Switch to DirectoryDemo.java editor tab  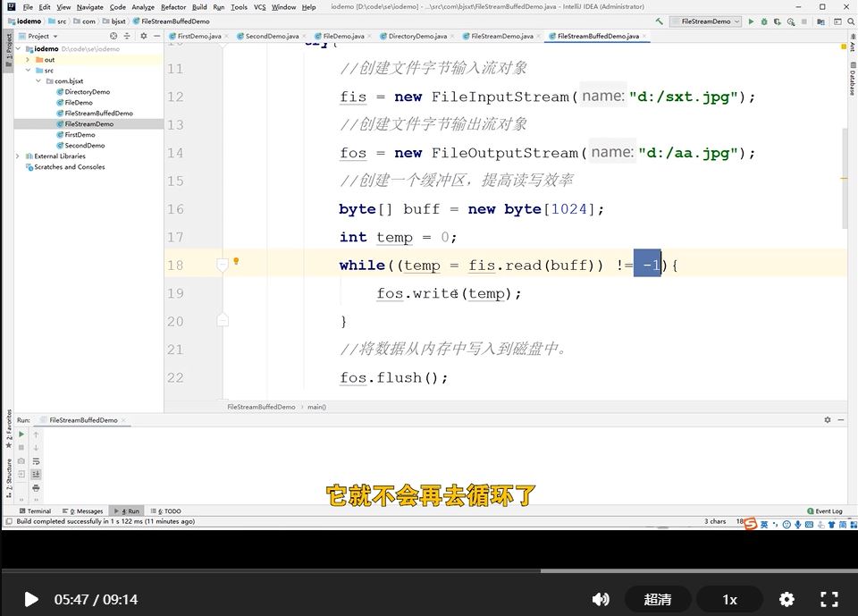click(x=417, y=36)
